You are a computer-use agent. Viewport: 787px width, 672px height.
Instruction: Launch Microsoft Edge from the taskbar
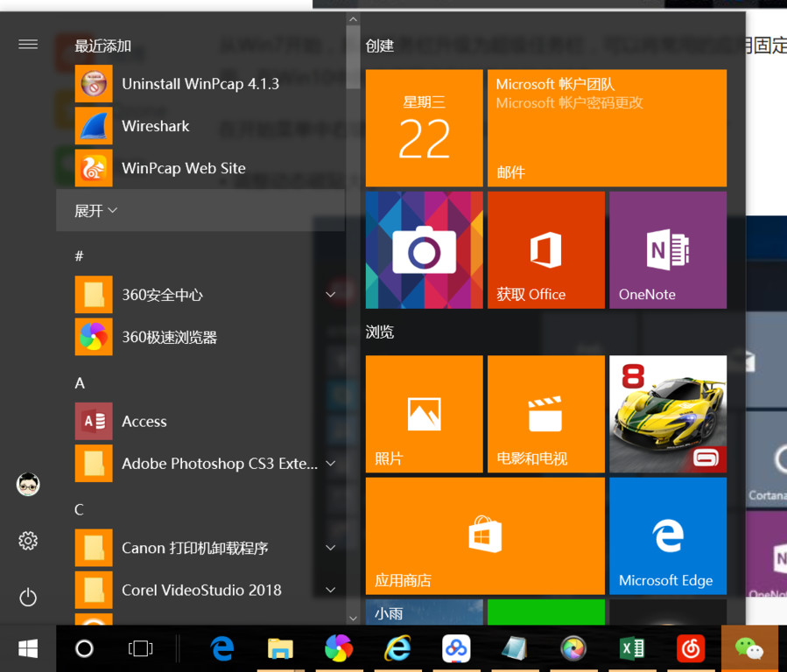click(x=222, y=648)
